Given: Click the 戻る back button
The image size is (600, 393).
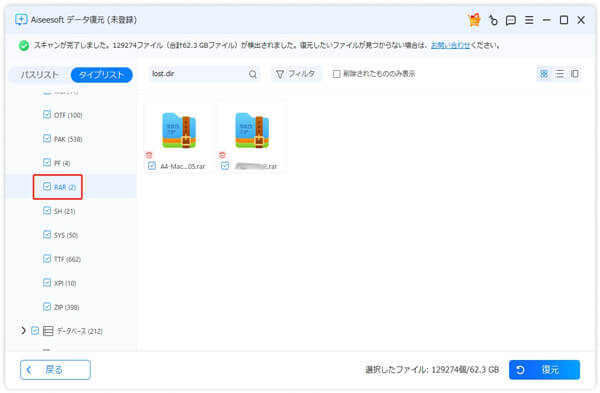Looking at the screenshot, I should click(x=55, y=370).
